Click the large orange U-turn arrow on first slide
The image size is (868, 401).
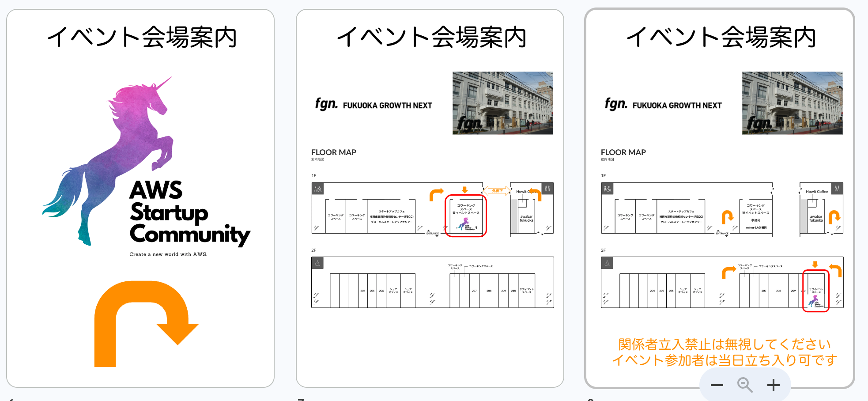(146, 323)
